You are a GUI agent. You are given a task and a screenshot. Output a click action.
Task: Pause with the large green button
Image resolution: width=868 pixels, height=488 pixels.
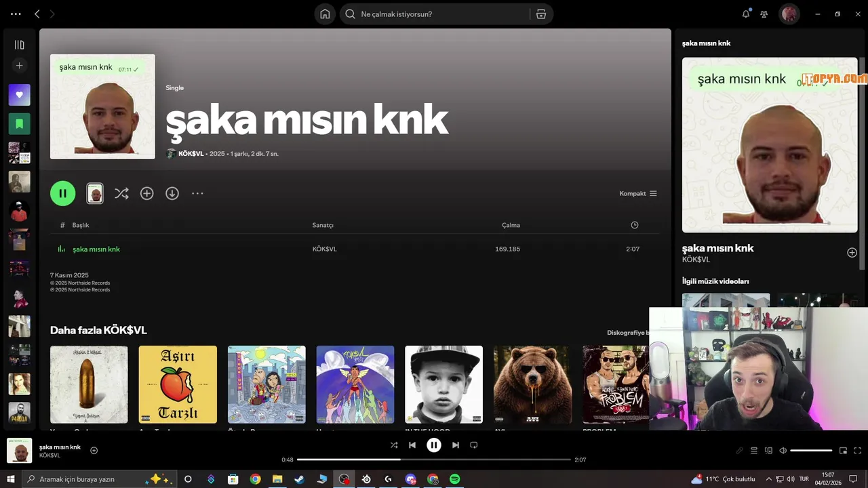click(62, 193)
